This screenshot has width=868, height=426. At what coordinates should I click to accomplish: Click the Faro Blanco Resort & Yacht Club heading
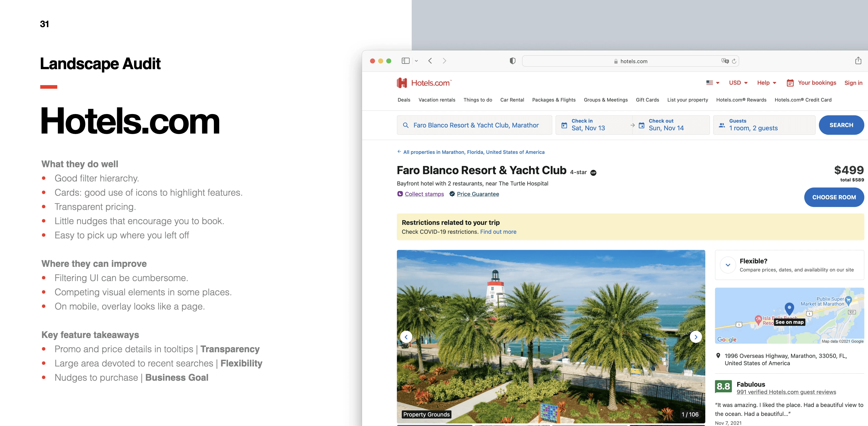click(x=481, y=171)
